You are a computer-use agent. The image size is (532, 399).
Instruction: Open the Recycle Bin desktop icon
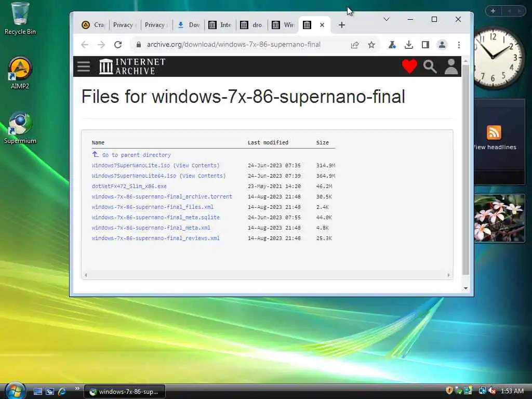(20, 19)
